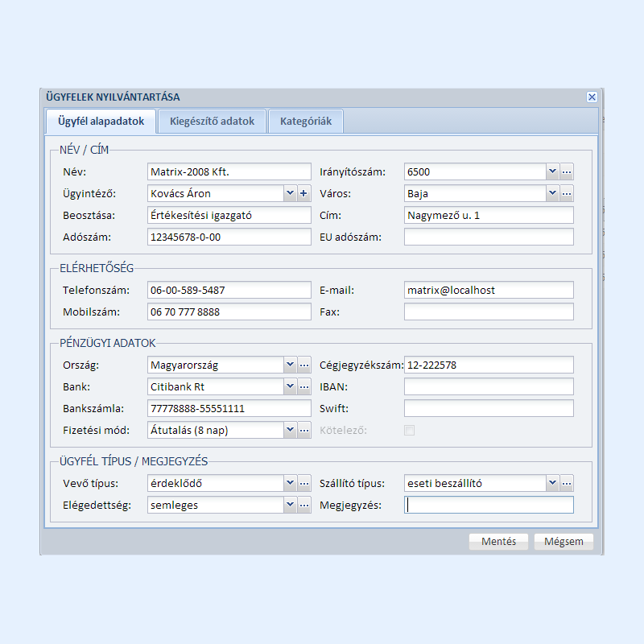Click the ellipsis button next to Vevő típus
Screen dimensions: 644x644
click(303, 483)
